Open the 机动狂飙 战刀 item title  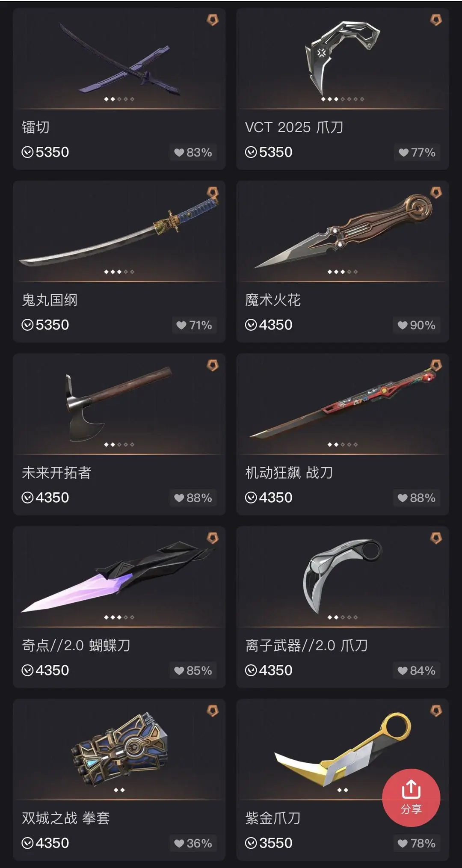pos(289,472)
